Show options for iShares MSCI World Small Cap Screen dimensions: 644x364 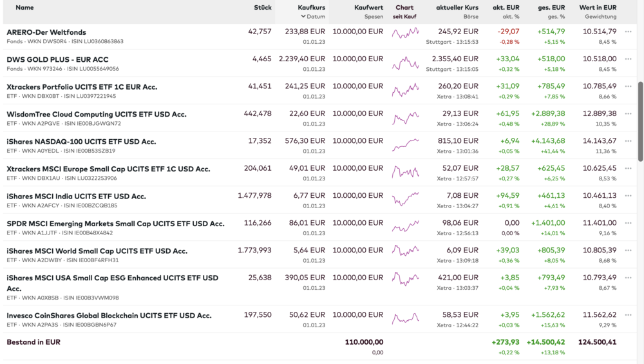tap(628, 251)
